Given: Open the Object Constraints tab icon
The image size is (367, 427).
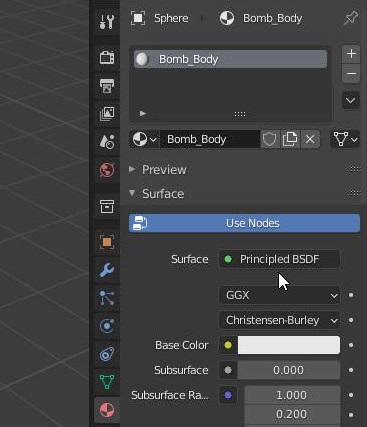Looking at the screenshot, I should pos(107,354).
